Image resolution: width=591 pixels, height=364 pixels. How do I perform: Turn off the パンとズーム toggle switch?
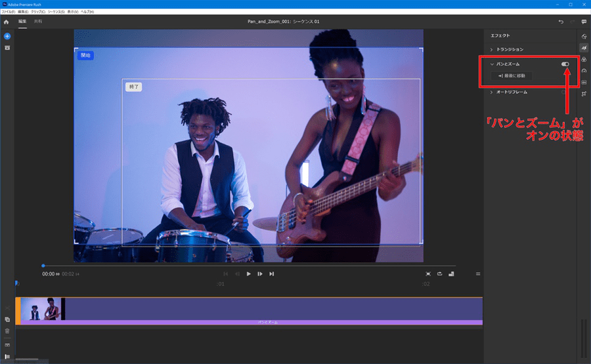point(565,64)
